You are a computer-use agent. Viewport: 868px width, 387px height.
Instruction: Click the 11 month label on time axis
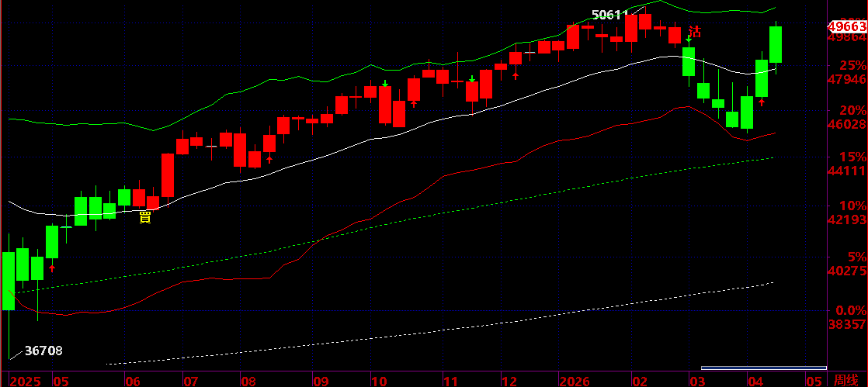tap(451, 381)
